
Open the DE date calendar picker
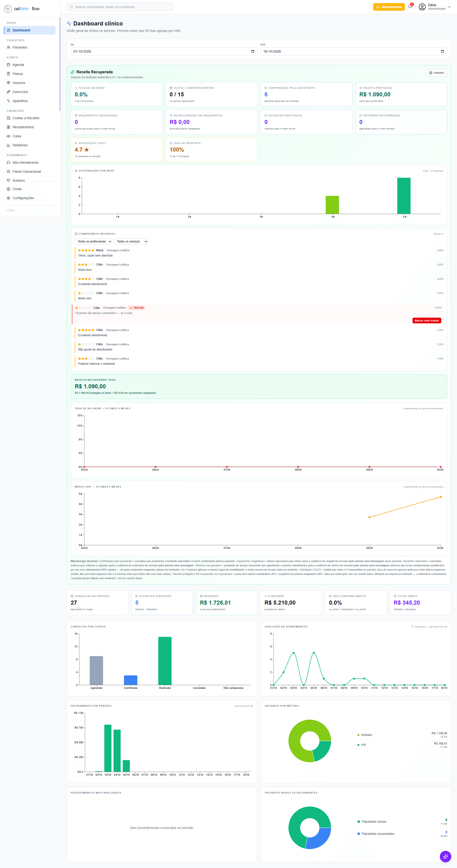click(253, 52)
